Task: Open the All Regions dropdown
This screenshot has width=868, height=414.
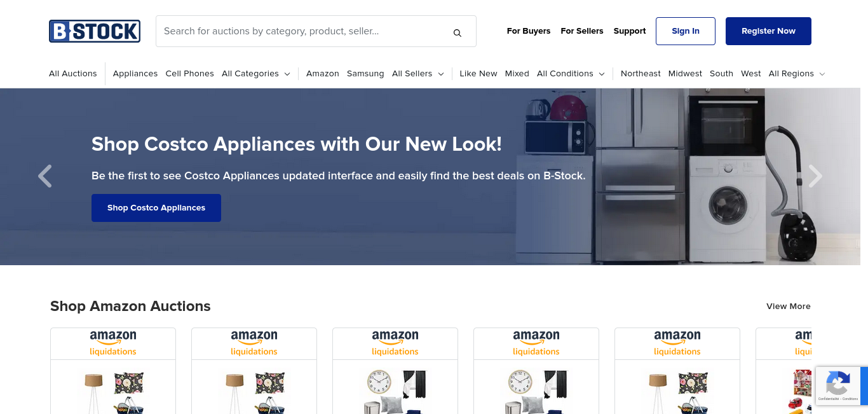Action: (797, 74)
